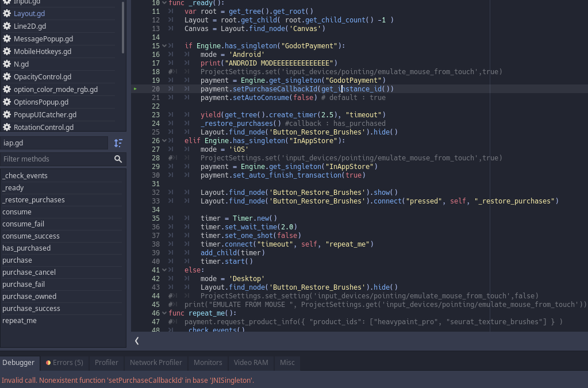Open the Network Profiler tab

155,363
